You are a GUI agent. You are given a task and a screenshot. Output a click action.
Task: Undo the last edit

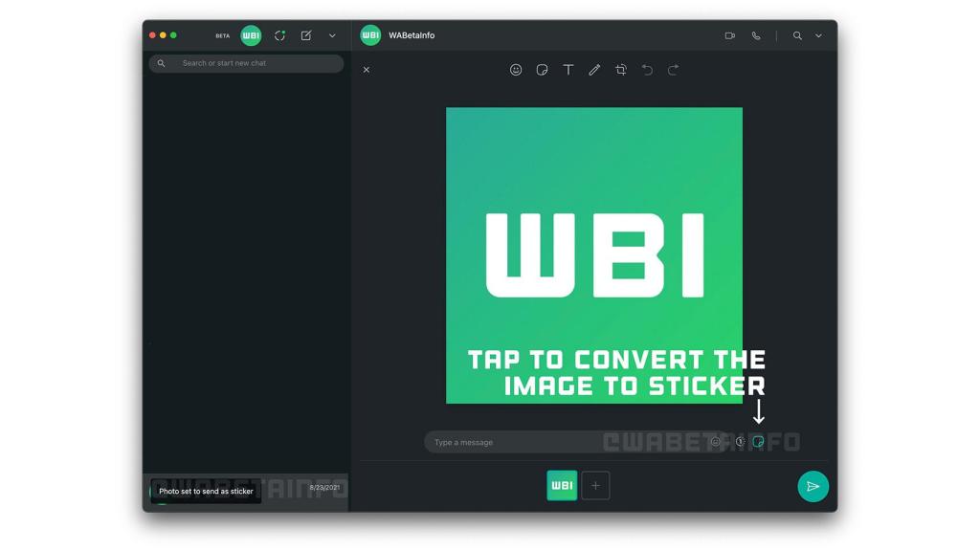point(647,70)
